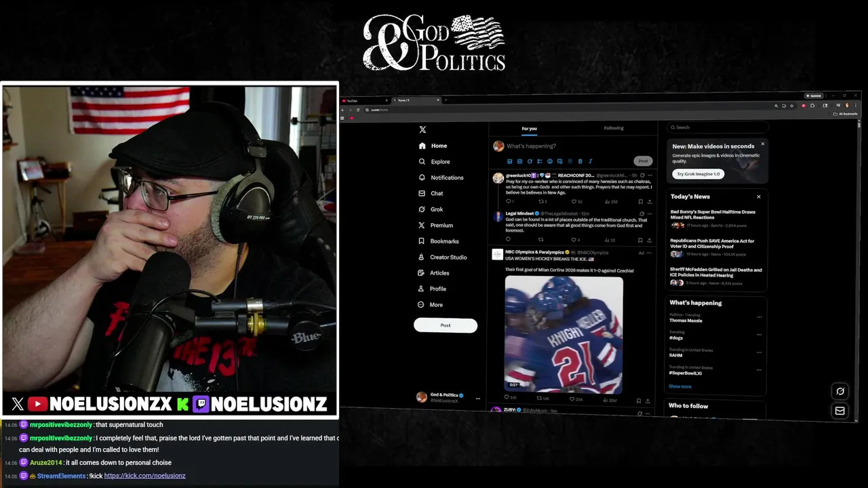Click the emoji icon in composer

click(x=550, y=161)
